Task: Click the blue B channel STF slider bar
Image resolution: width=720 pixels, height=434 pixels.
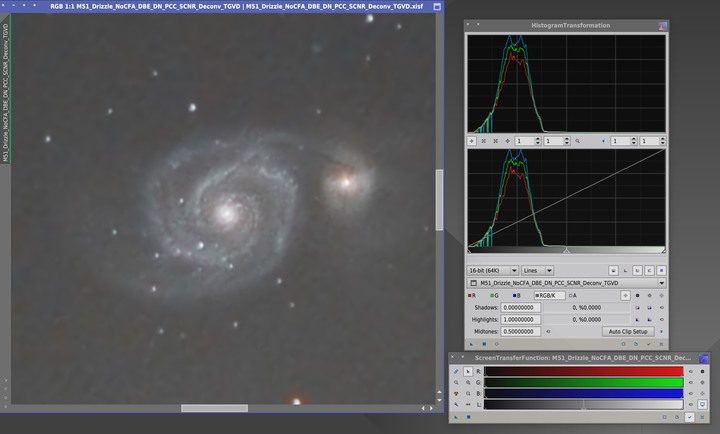Action: tap(584, 394)
